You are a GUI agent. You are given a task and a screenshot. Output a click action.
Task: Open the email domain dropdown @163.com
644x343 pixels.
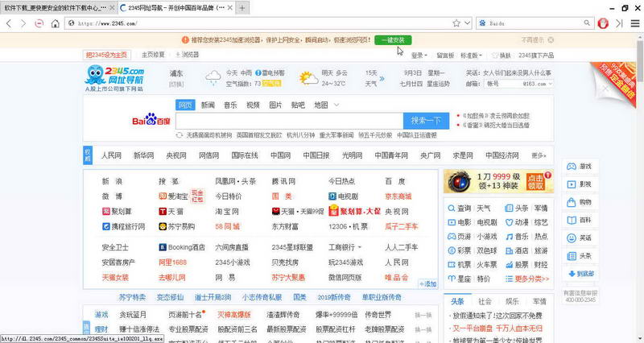coord(538,84)
